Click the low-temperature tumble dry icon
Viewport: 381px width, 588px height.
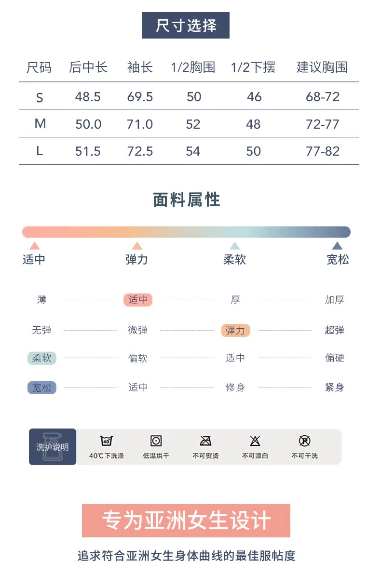pyautogui.click(x=156, y=441)
